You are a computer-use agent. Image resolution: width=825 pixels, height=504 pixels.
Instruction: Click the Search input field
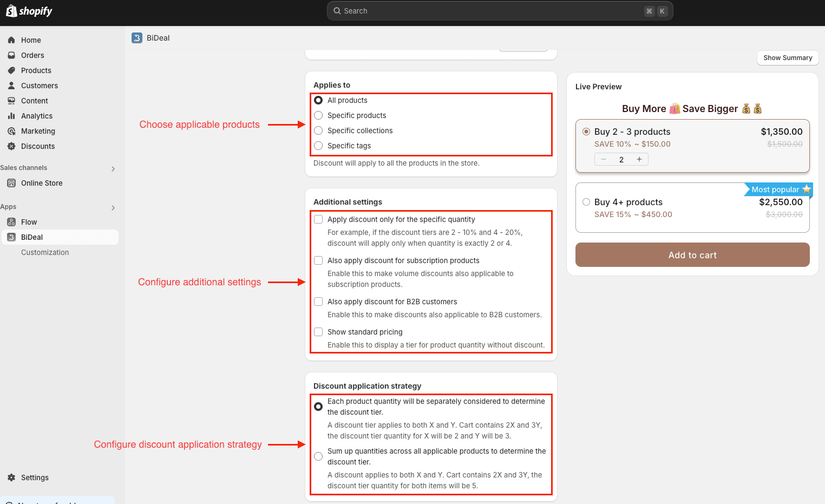coord(500,11)
